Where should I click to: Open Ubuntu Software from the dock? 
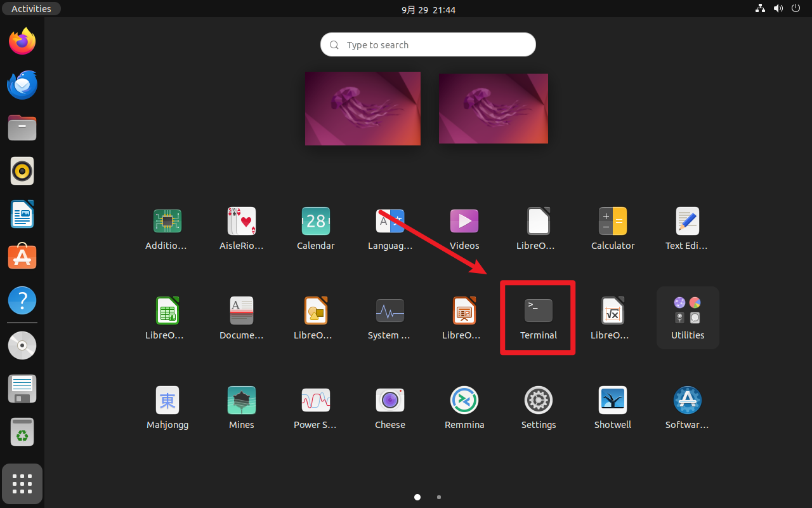click(x=22, y=257)
